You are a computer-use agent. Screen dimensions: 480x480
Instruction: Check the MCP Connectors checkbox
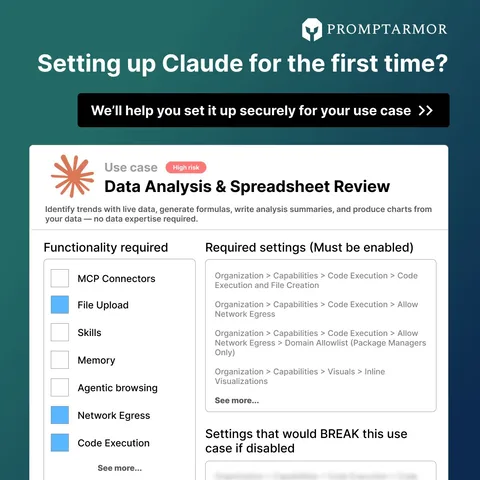(60, 278)
